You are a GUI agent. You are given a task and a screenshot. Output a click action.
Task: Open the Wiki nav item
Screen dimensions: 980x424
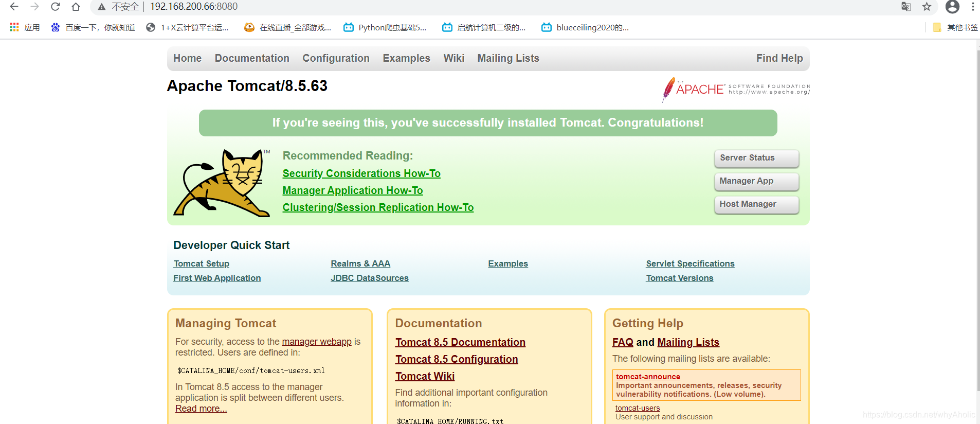[x=454, y=58]
